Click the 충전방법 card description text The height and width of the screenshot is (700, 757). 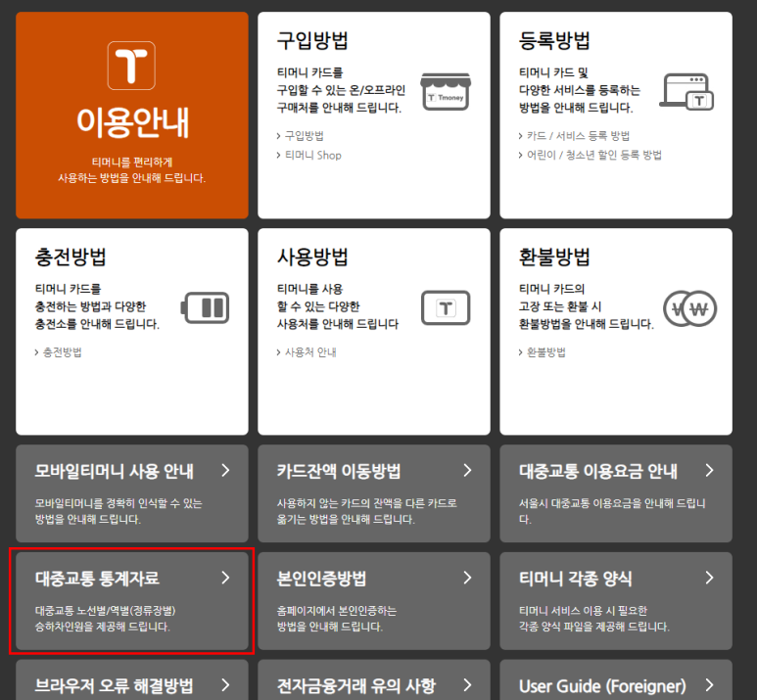coord(97,306)
